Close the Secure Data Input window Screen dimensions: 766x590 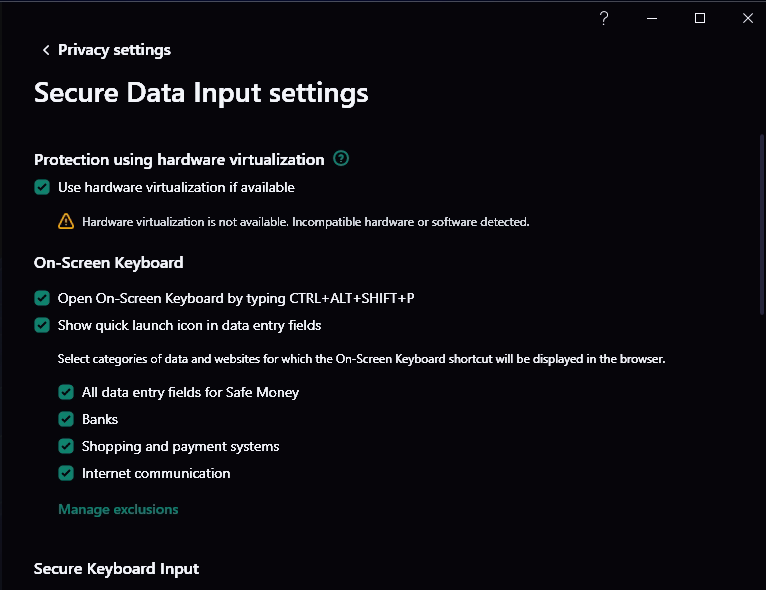tap(748, 18)
